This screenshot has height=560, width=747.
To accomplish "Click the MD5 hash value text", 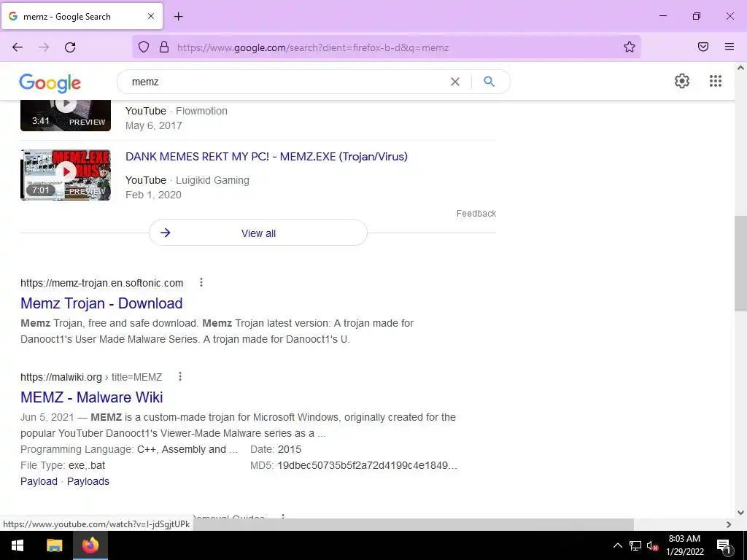I will pyautogui.click(x=367, y=465).
